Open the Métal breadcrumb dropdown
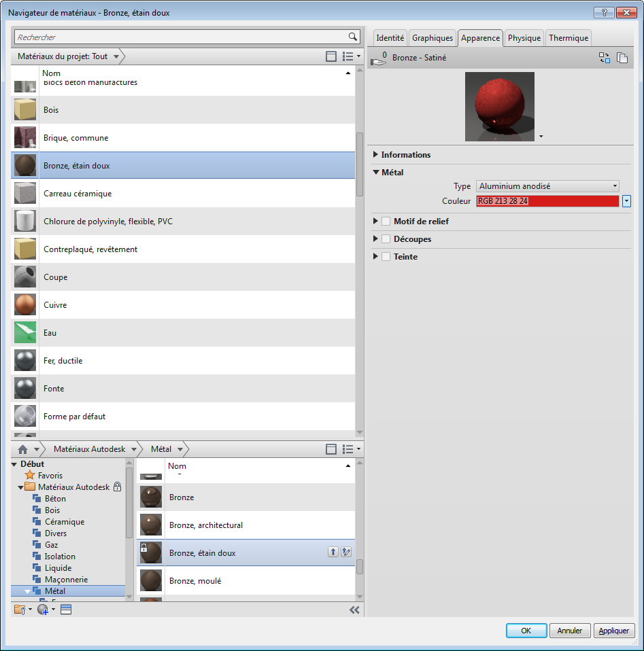Image resolution: width=644 pixels, height=651 pixels. (180, 449)
